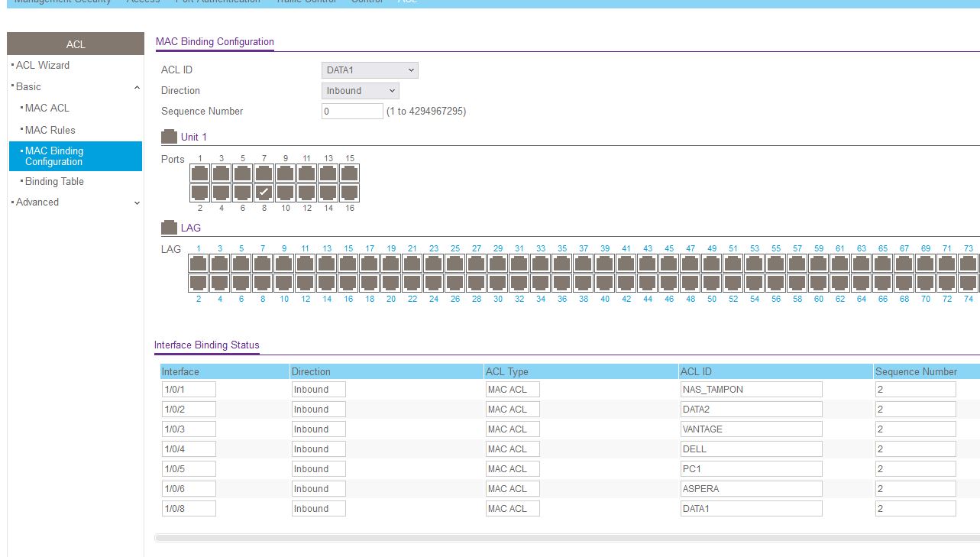Click the ASPERA ACL ID cell

click(751, 489)
